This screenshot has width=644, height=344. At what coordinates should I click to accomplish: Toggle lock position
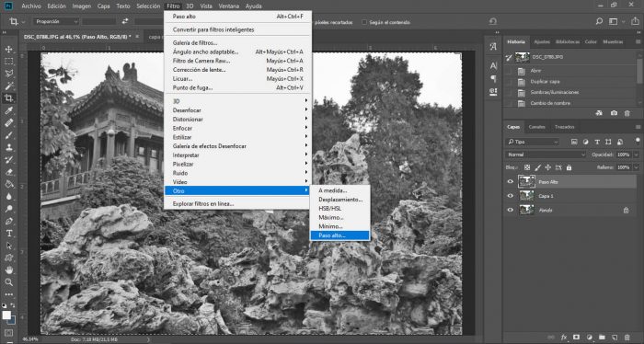[x=548, y=167]
